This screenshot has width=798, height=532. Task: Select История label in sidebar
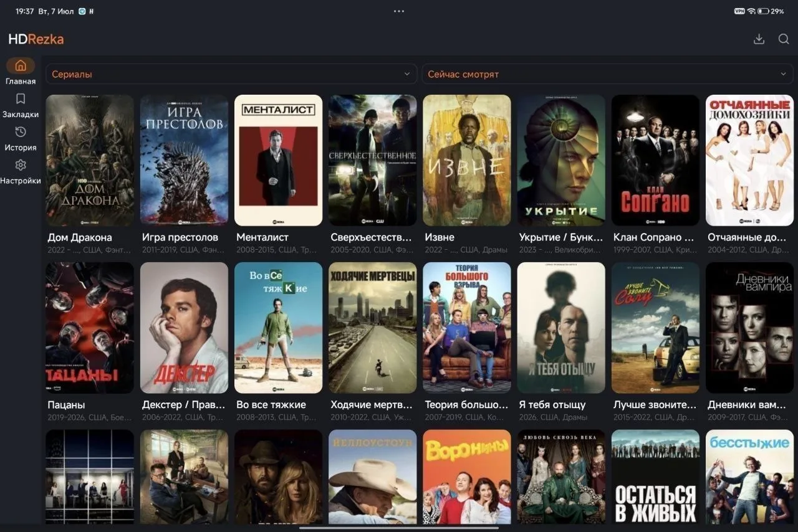(21, 148)
